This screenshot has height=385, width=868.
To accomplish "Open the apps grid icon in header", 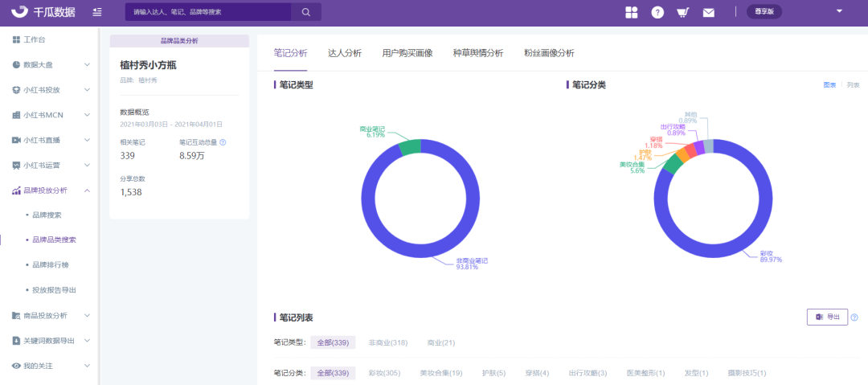I will 631,12.
